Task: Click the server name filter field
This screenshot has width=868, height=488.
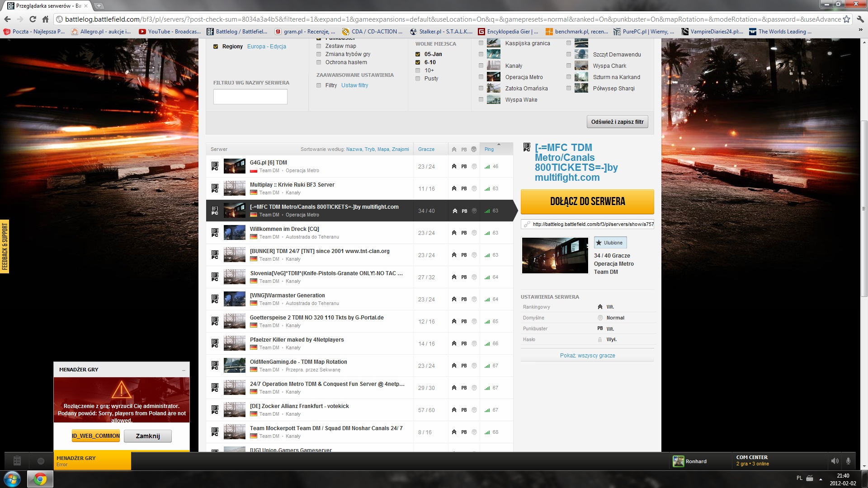Action: (250, 97)
